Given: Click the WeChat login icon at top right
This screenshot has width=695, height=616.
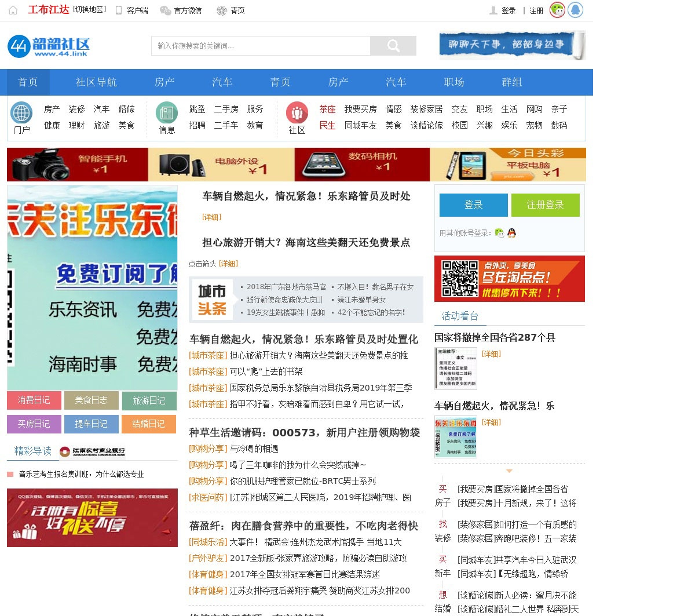Looking at the screenshot, I should coord(557,10).
